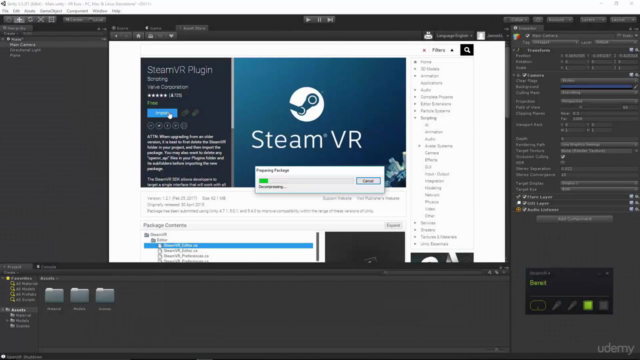The image size is (640, 360).
Task: Open the Component menu
Action: click(x=77, y=11)
